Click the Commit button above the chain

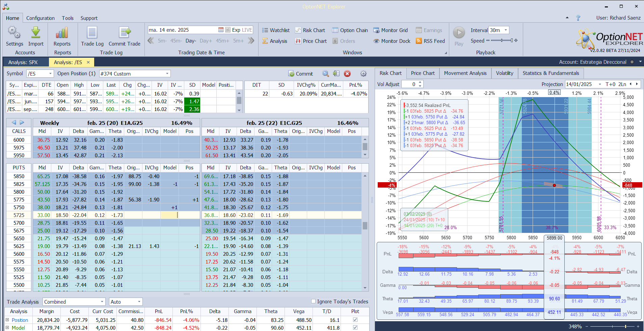(x=300, y=74)
